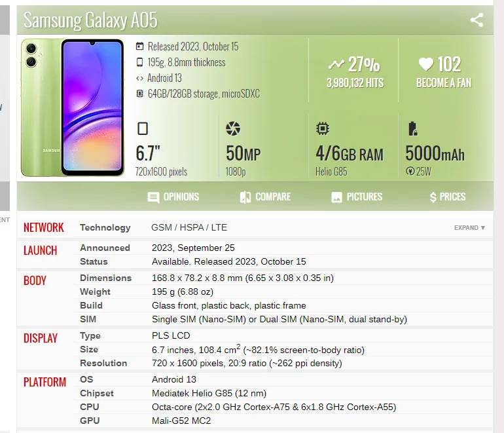Click the Build spec label

pos(91,305)
